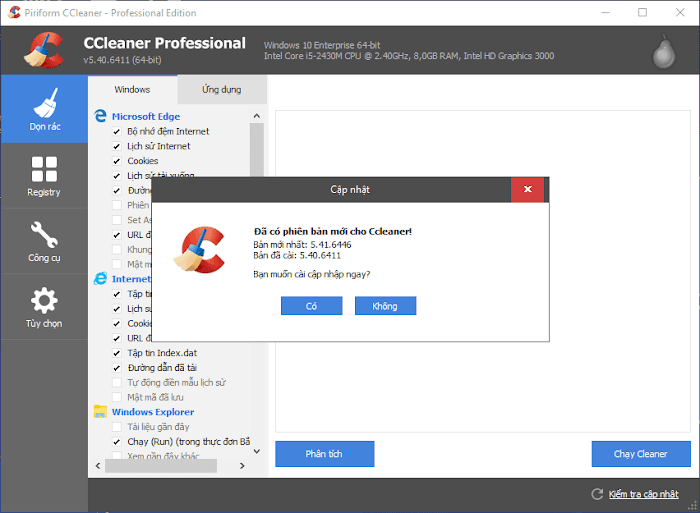
Task: Close the Cập nhật dialog with red X
Action: (x=528, y=189)
